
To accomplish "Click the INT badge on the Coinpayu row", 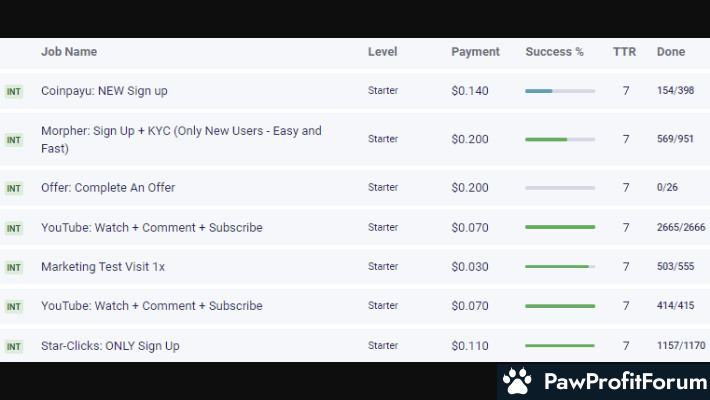I will coord(14,92).
